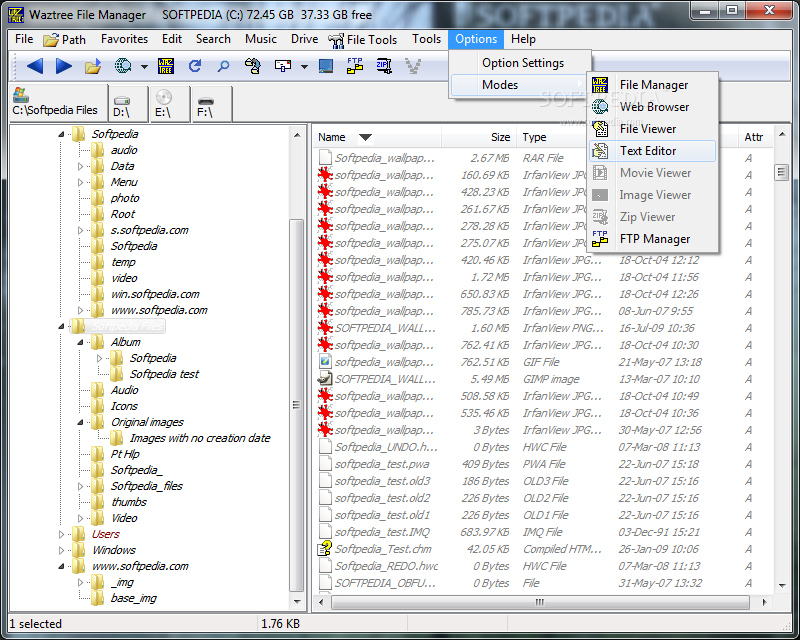800x640 pixels.
Task: Collapse the top Softpedia tree folder
Action: pyautogui.click(x=61, y=134)
